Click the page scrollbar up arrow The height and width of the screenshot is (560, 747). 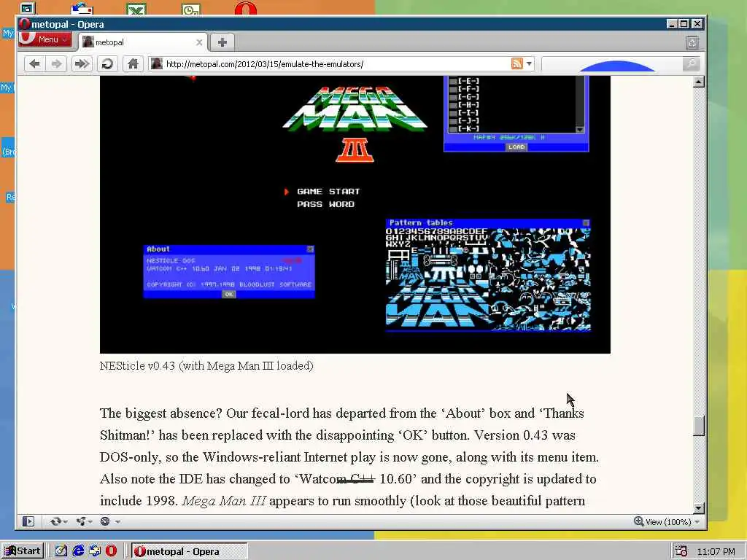point(698,82)
